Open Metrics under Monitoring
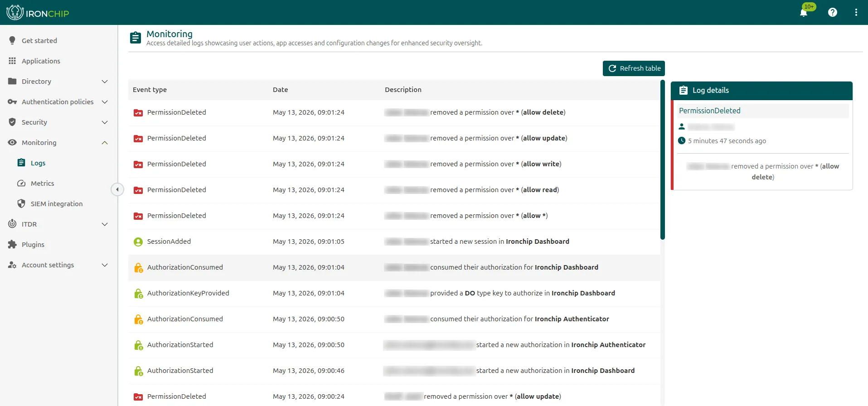This screenshot has height=406, width=868. click(x=43, y=183)
